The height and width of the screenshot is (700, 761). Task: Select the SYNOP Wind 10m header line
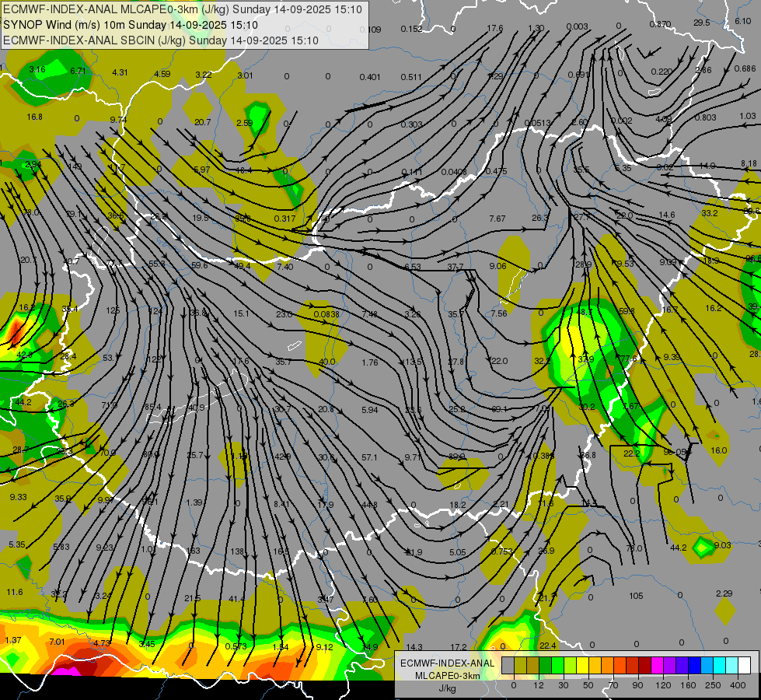point(131,25)
